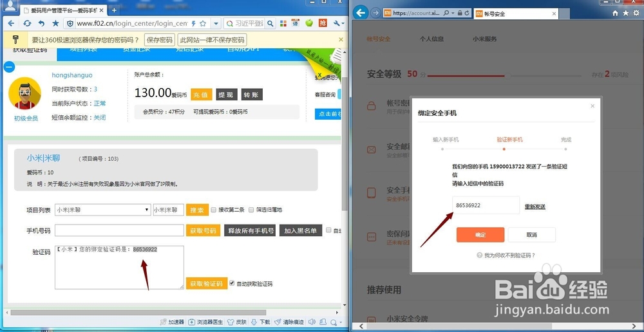Click the 获取验证码 orange button

[x=207, y=283]
